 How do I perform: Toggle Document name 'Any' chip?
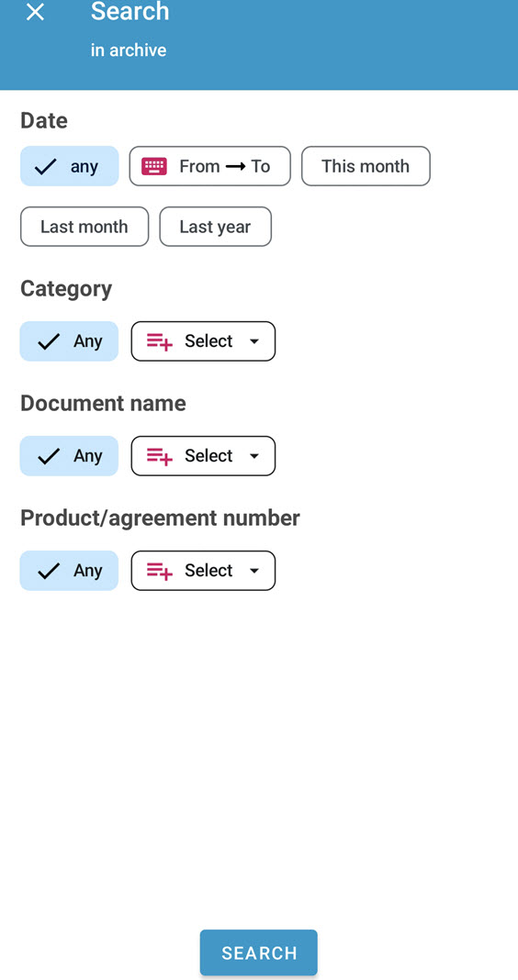pyautogui.click(x=70, y=456)
